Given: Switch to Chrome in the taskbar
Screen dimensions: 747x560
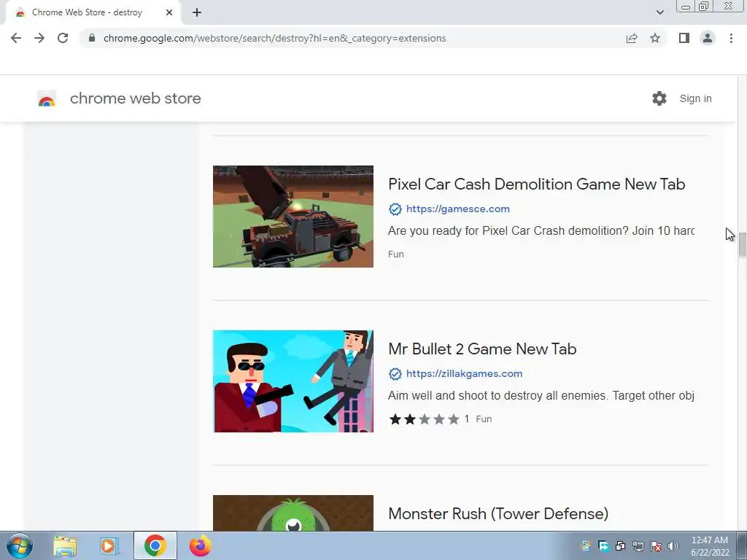Looking at the screenshot, I should 155,545.
